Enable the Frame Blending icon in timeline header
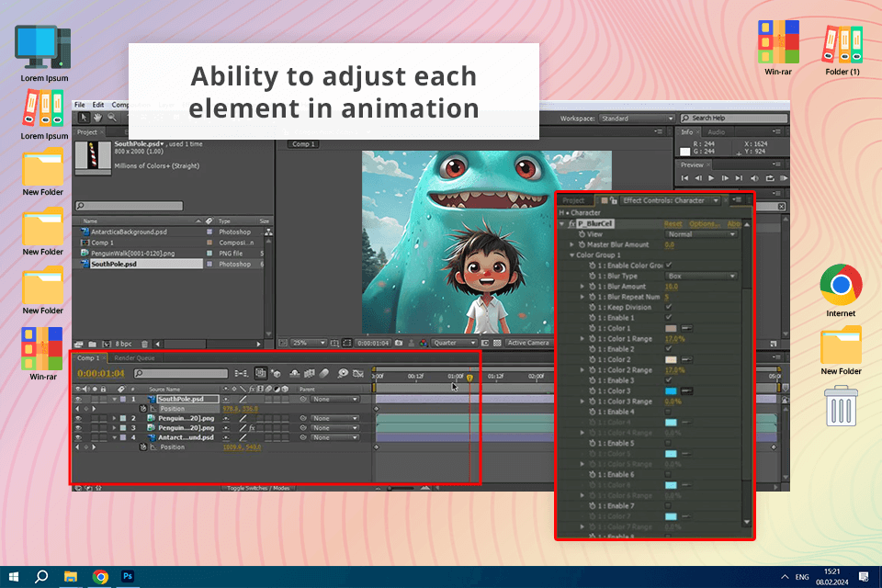Screen dimensions: 882x588 click(x=310, y=373)
